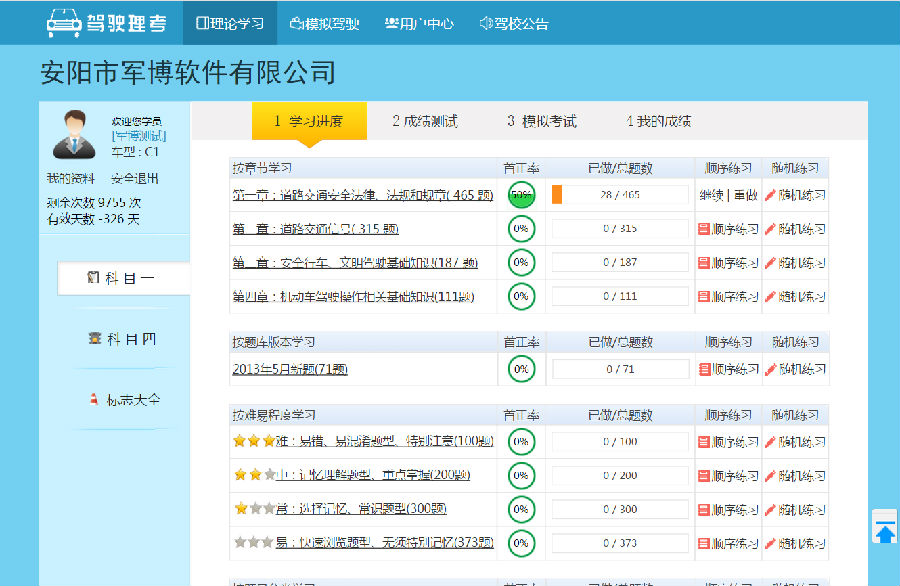This screenshot has height=586, width=900.
Task: Select the 1 学习进度 tab
Action: 309,121
